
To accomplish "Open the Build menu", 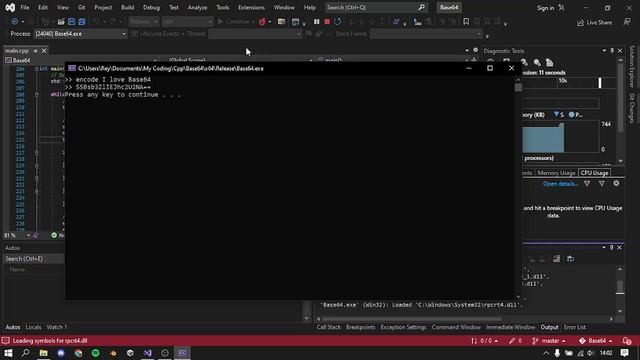I will [x=127, y=7].
